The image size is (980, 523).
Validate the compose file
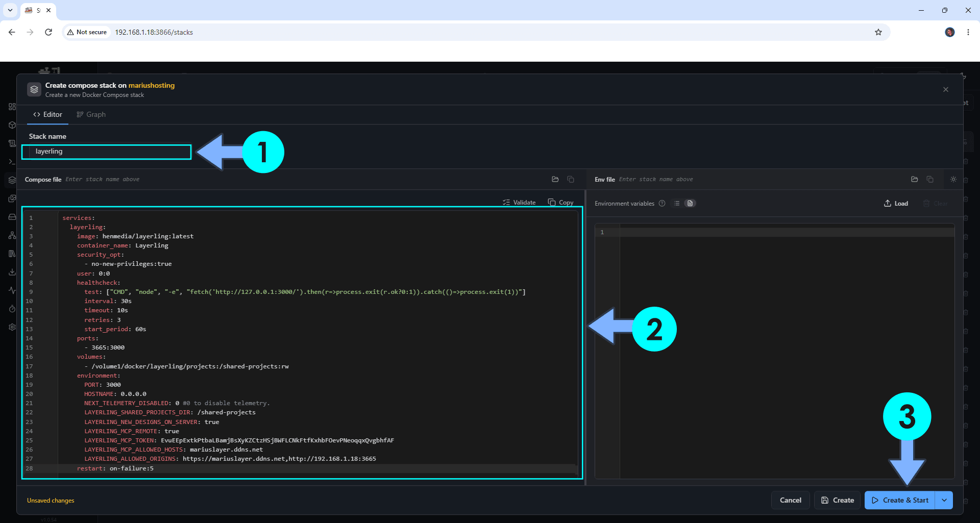coord(519,203)
